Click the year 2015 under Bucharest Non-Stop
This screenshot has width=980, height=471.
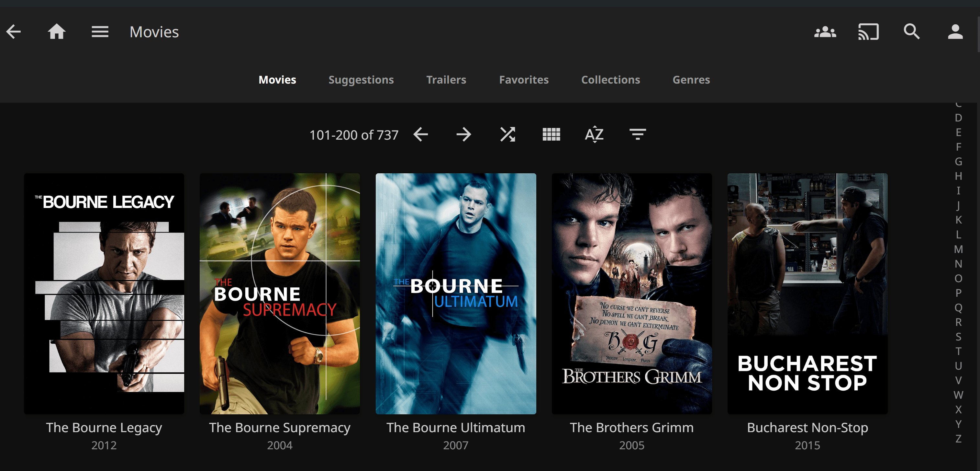point(807,445)
